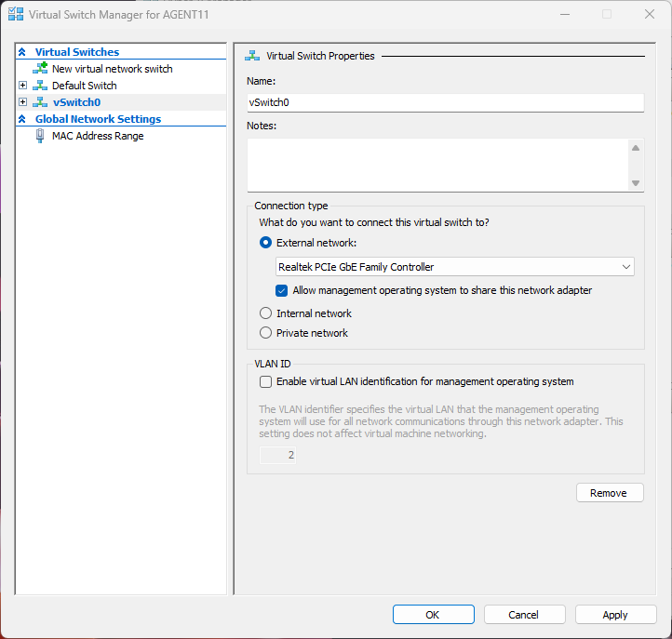Click the VLAN ID number field

coord(277,455)
